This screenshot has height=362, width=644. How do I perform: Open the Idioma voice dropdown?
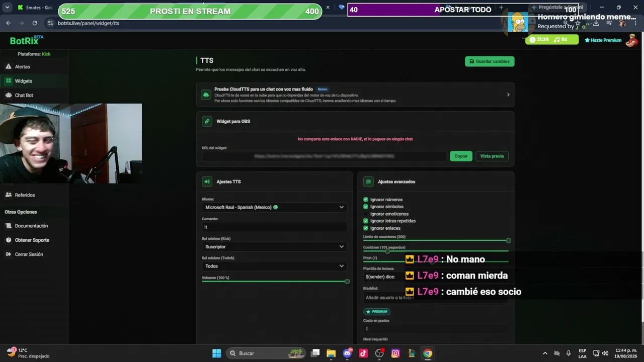click(x=275, y=207)
